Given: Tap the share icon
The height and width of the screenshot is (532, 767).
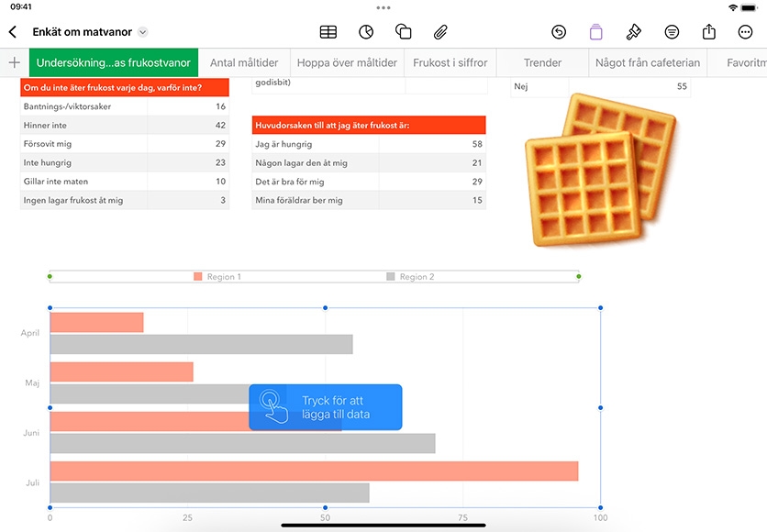Looking at the screenshot, I should 709,32.
